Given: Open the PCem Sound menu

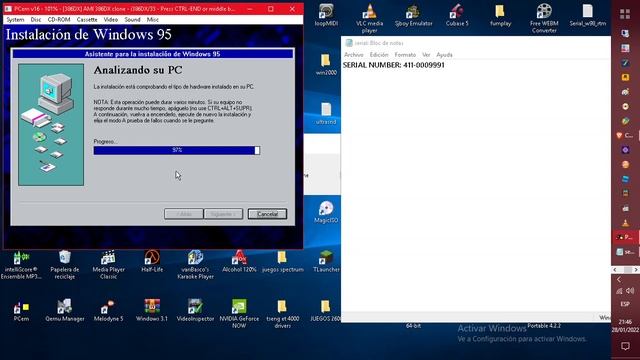Looking at the screenshot, I should click(x=132, y=20).
